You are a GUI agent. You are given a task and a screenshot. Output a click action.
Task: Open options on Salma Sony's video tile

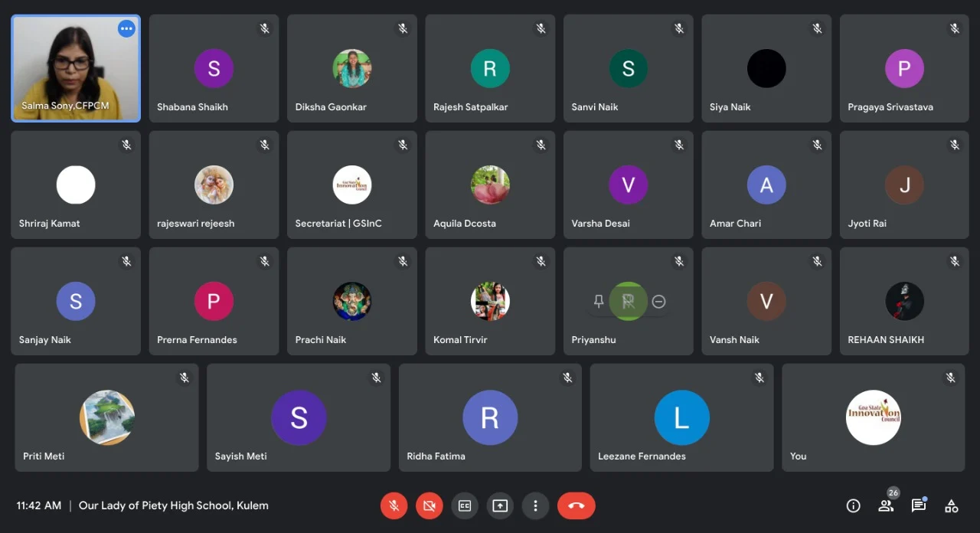(126, 29)
